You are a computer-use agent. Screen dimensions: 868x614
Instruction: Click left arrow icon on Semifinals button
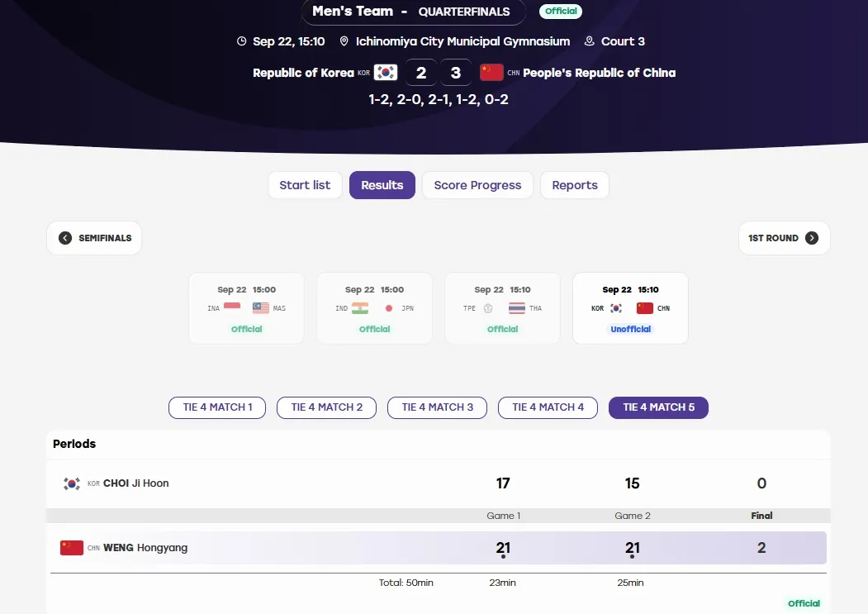click(64, 238)
